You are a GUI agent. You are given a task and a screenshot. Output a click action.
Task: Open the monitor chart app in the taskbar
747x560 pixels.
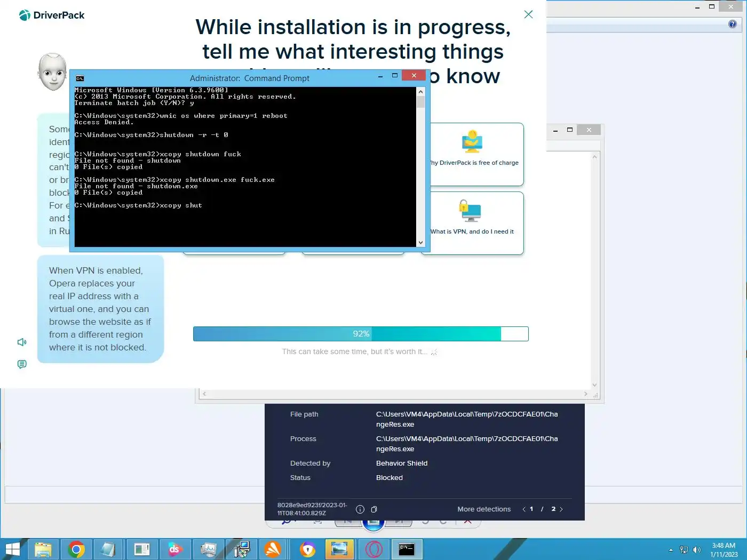[x=208, y=549]
